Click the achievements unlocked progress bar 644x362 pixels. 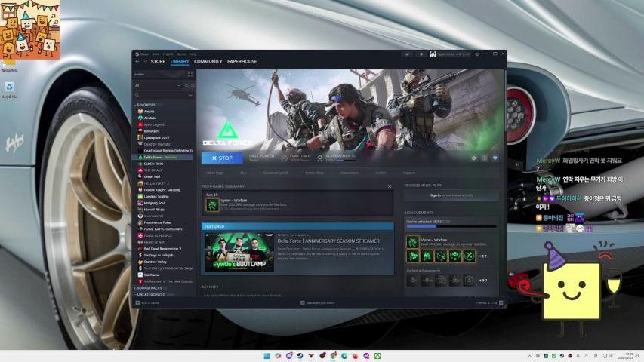tap(451, 226)
